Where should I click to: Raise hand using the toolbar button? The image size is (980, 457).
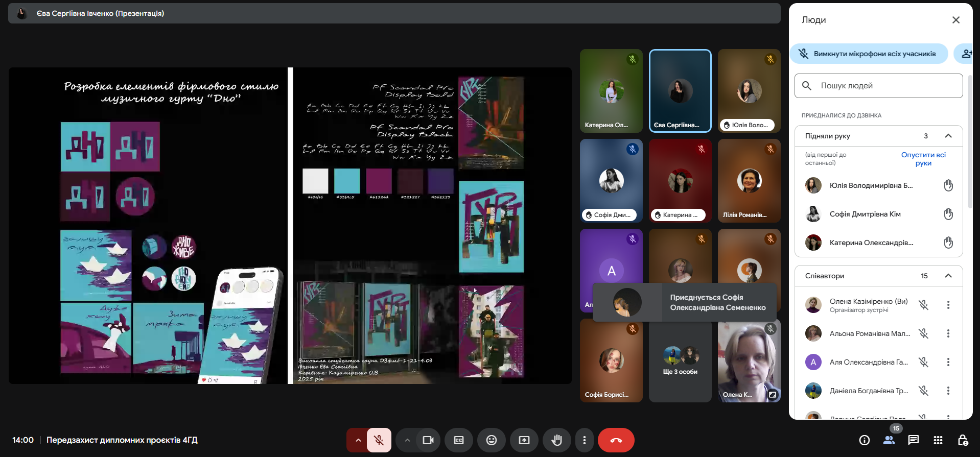(x=556, y=440)
